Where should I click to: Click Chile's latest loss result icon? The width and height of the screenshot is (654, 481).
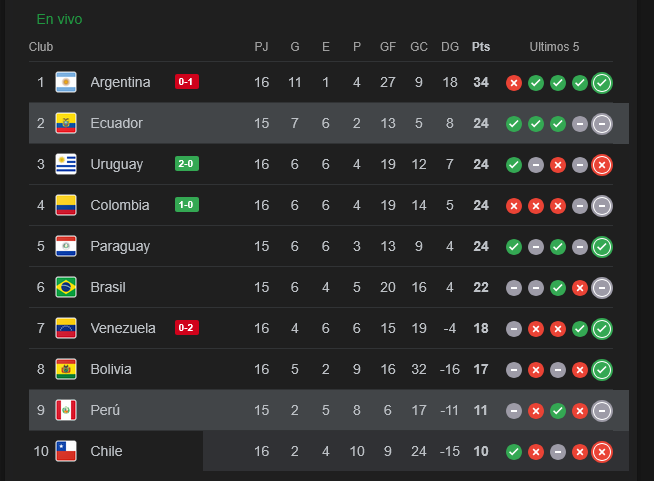601,452
